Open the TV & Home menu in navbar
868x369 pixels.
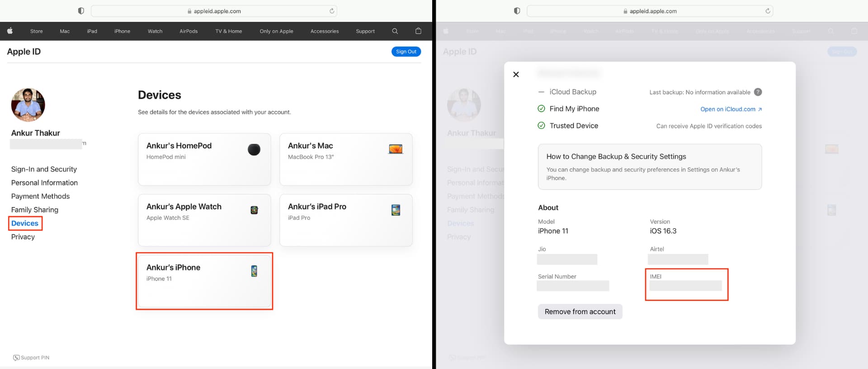click(x=229, y=31)
